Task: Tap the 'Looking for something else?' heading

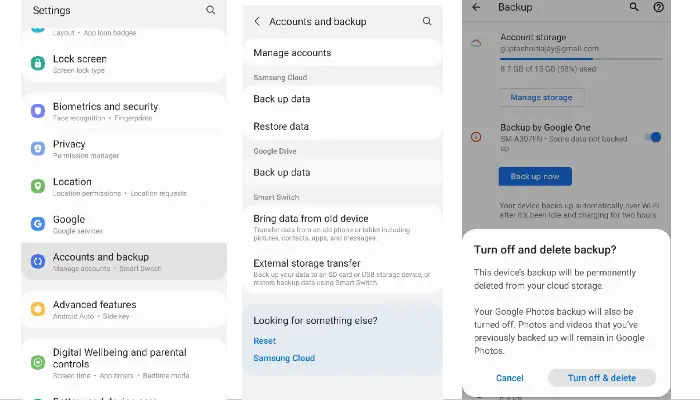Action: [x=315, y=321]
